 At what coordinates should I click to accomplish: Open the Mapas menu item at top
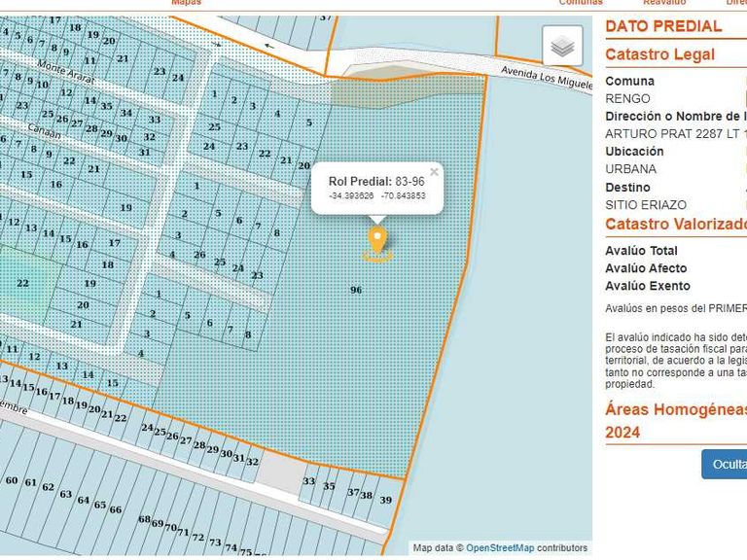click(187, 2)
